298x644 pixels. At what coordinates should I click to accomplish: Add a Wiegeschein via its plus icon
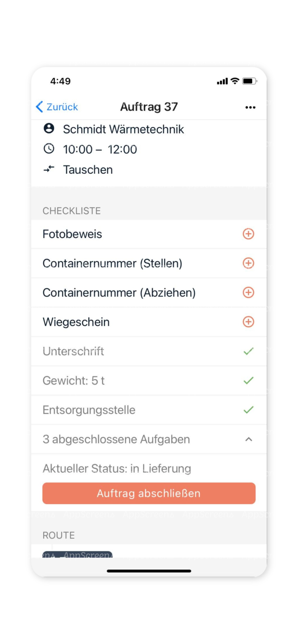pos(248,322)
